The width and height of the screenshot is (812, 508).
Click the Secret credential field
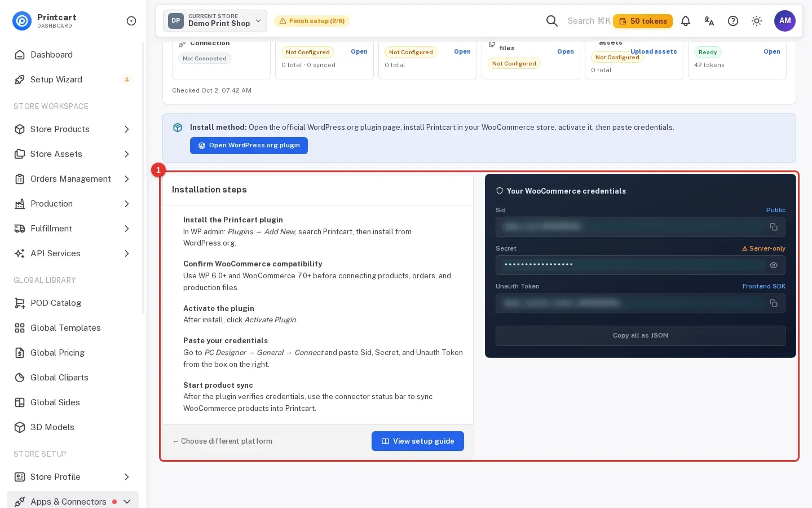coord(641,265)
